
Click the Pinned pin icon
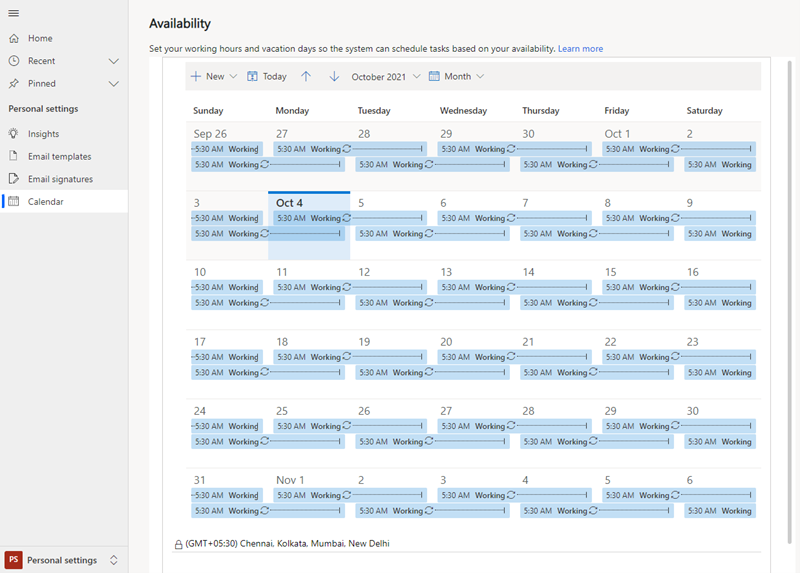click(14, 83)
